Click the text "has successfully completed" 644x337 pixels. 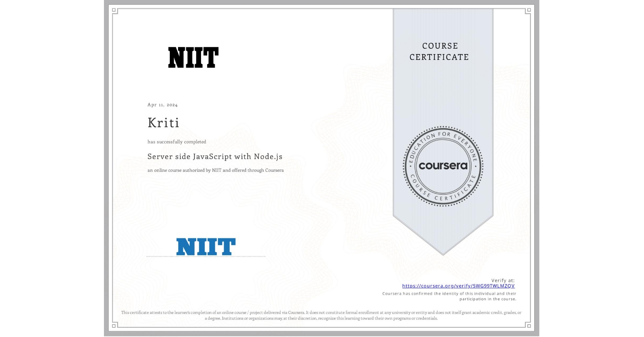point(177,142)
